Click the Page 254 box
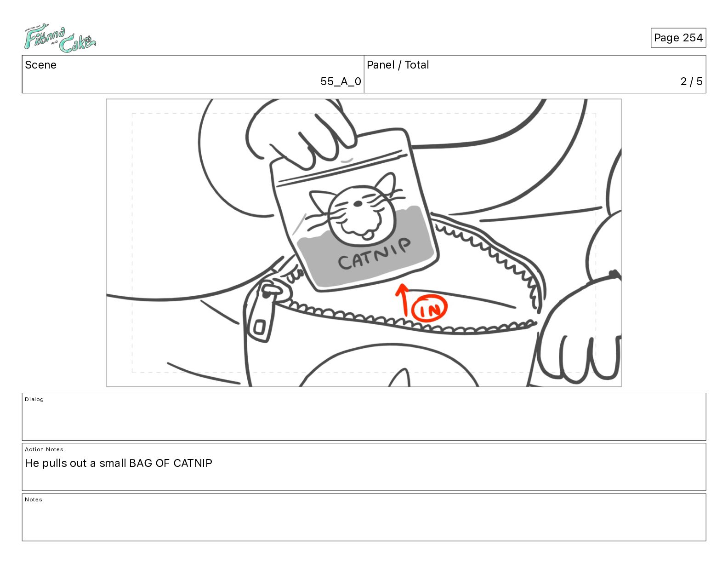 [x=678, y=38]
